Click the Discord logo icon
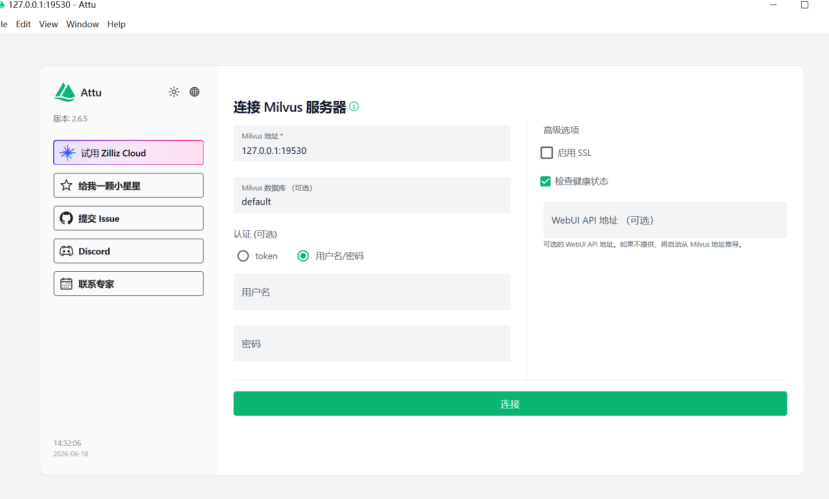Image resolution: width=829 pixels, height=499 pixels. (66, 251)
